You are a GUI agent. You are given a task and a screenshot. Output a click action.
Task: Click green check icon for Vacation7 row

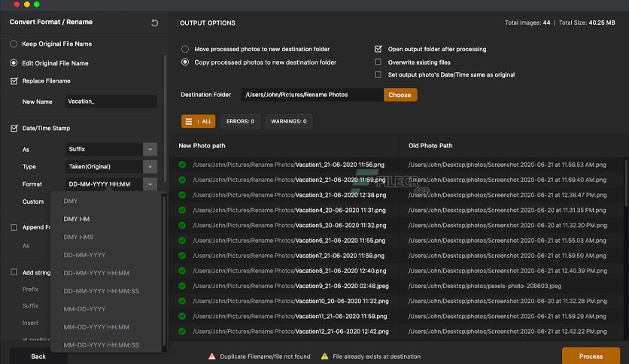[x=182, y=256]
